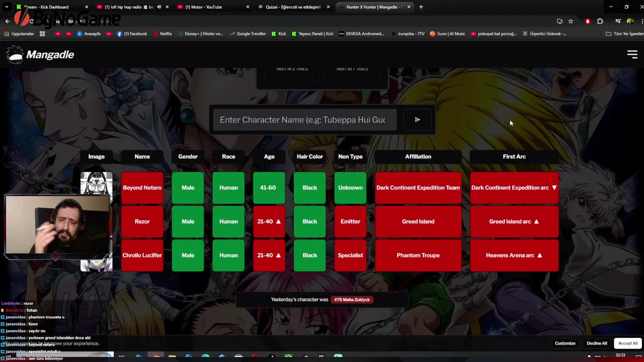
Task: Focus the Enter Character Name input field
Action: point(305,120)
